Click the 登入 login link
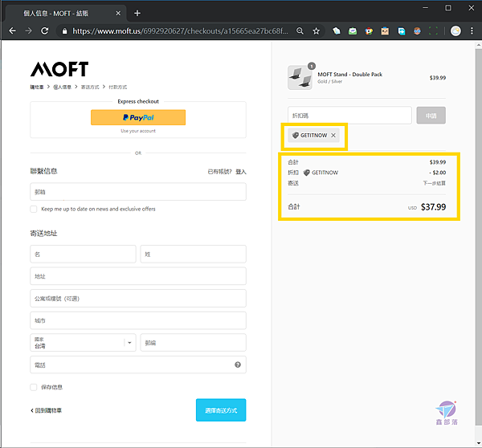Viewport: 482px width, 448px height. [241, 172]
